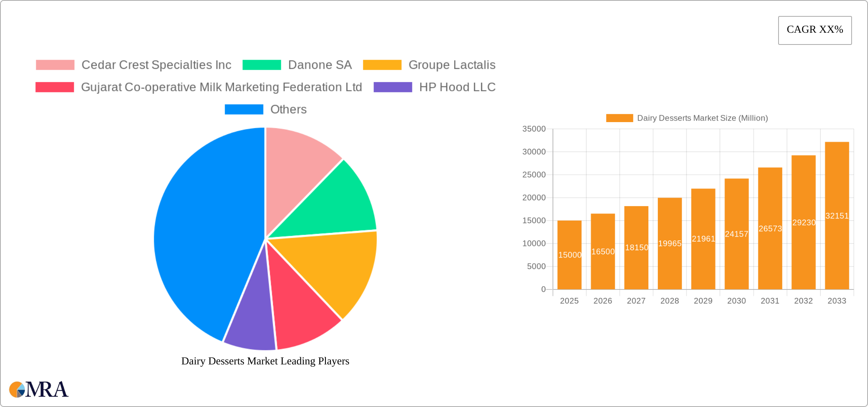
Task: Click the 2030 bar labeled 24157
Action: (736, 234)
